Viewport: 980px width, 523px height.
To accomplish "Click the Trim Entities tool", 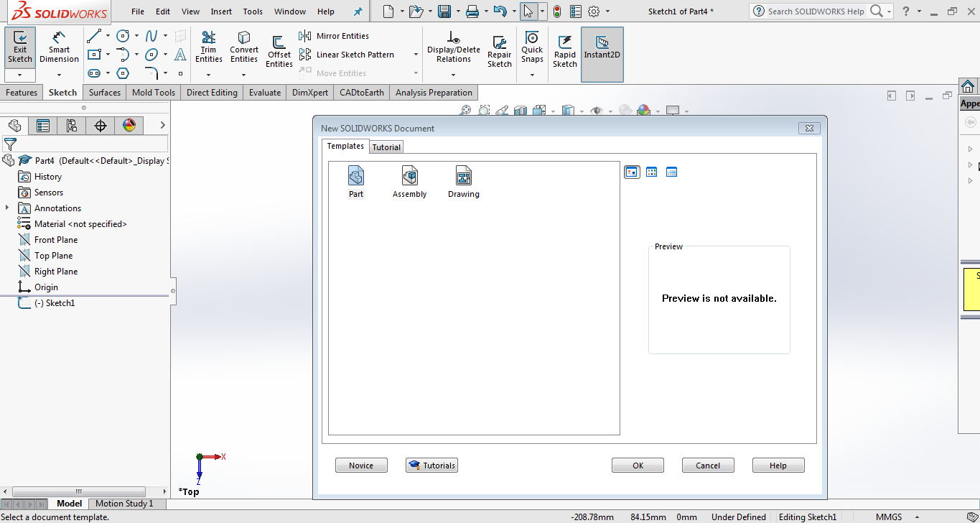I will [208, 47].
